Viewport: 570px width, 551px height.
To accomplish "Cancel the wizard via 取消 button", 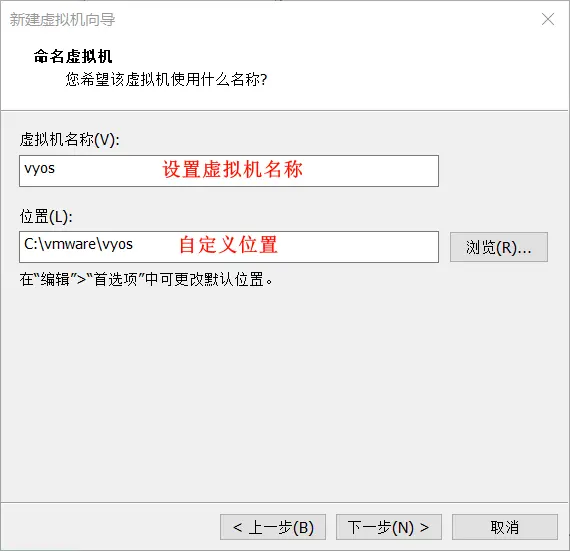I will point(505,527).
